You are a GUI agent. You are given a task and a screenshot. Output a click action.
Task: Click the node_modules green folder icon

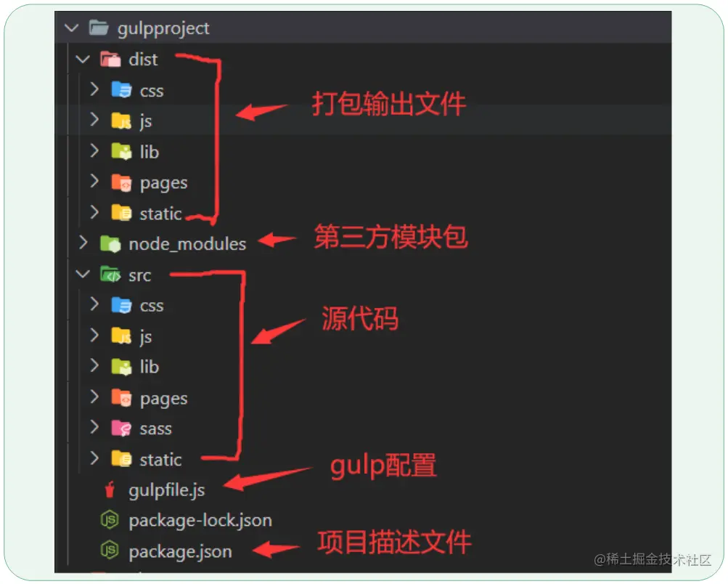click(x=110, y=243)
